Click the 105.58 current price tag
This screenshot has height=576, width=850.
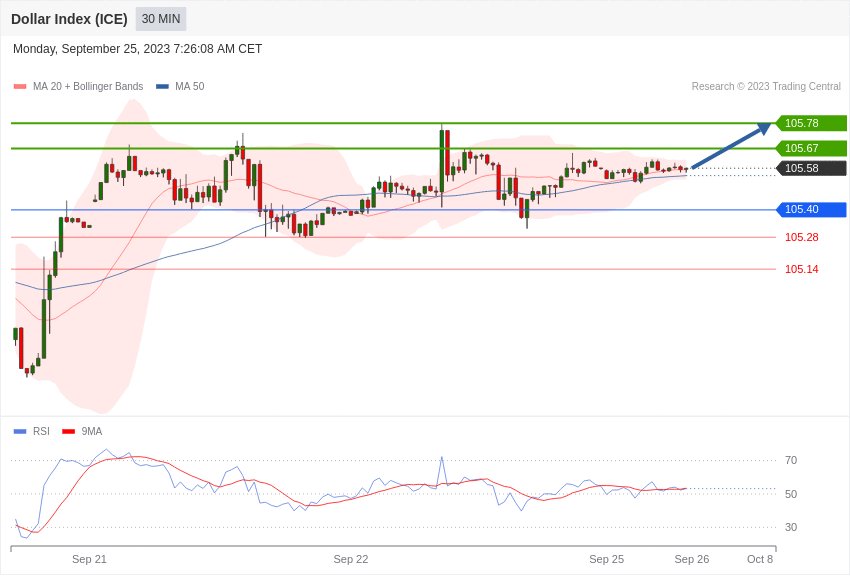point(812,168)
